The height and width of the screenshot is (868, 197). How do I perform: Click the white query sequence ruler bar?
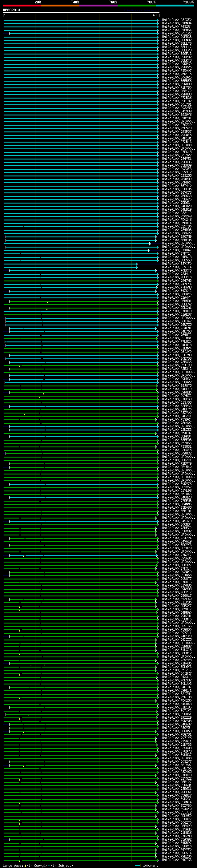click(81, 13)
